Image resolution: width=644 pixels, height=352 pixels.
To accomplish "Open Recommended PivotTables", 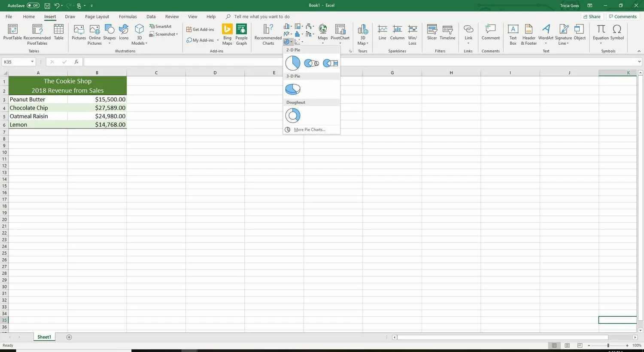I will point(37,34).
